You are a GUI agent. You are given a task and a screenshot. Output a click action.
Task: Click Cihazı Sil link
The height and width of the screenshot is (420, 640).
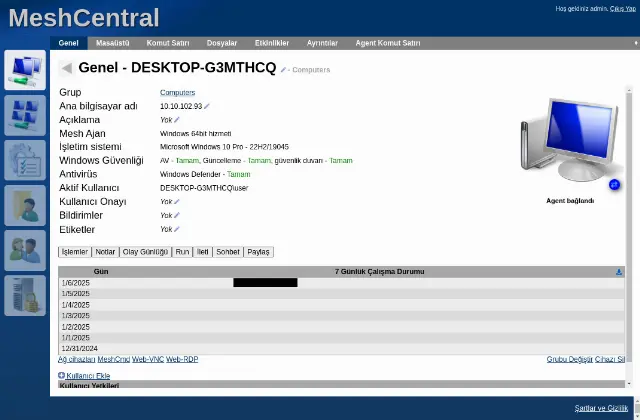[x=609, y=359]
